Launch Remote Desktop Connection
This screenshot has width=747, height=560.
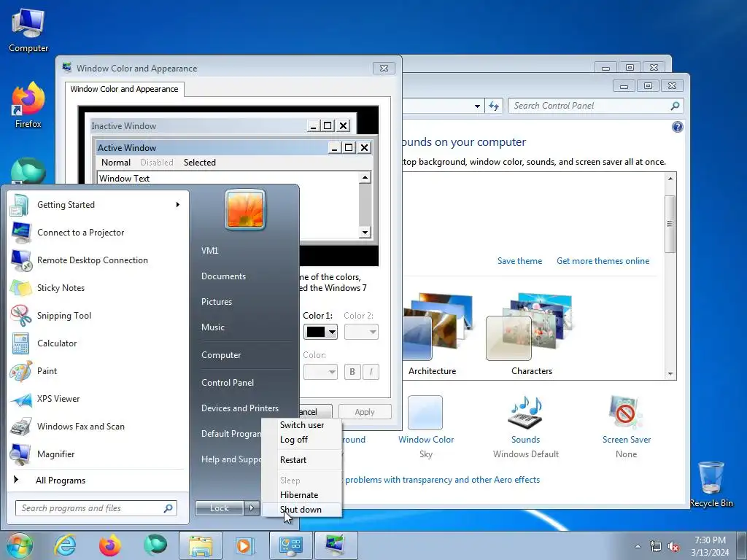(97, 260)
